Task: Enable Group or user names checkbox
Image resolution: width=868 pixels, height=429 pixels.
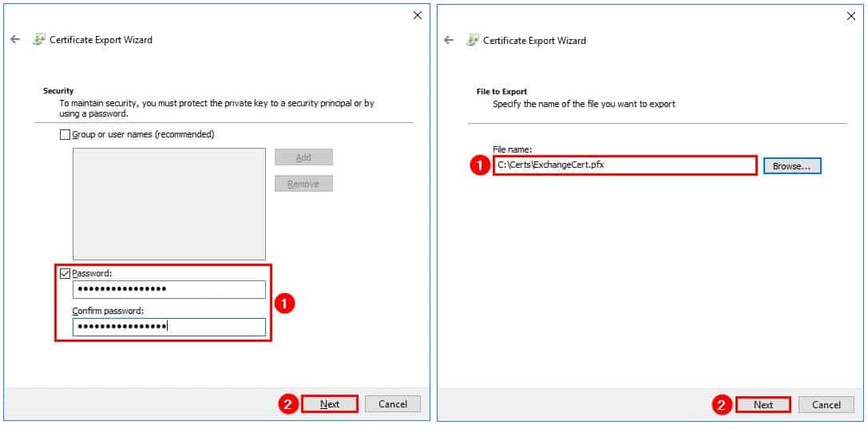Action: [65, 135]
